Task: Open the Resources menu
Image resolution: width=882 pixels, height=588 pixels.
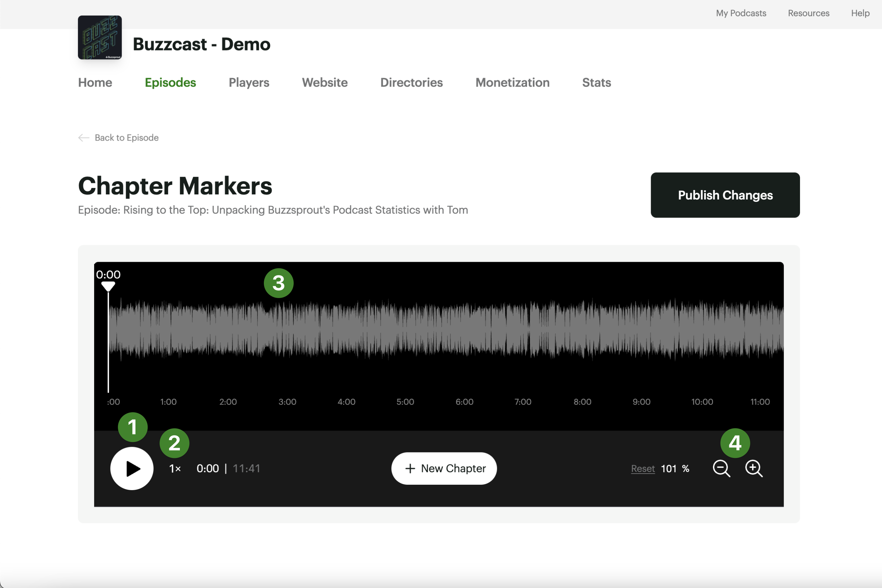Action: point(808,13)
